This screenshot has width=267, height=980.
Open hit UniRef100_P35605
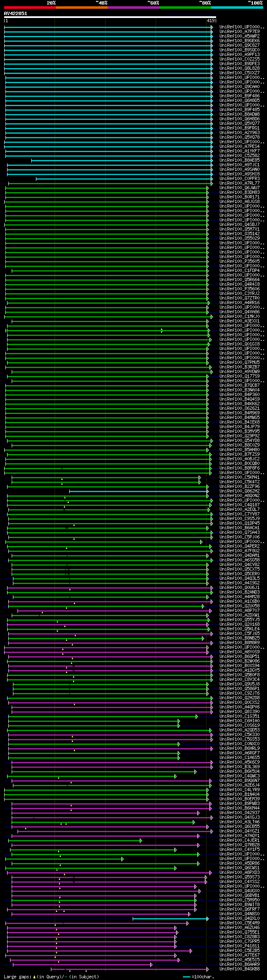click(x=239, y=262)
